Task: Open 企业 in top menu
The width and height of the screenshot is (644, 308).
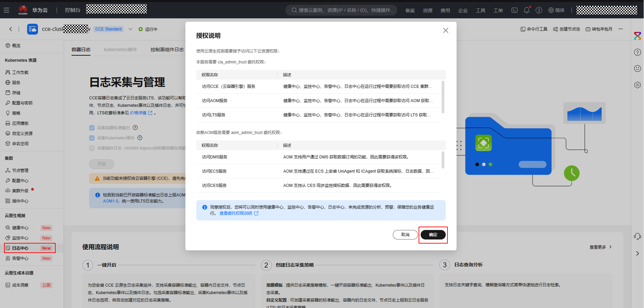Action: click(463, 11)
